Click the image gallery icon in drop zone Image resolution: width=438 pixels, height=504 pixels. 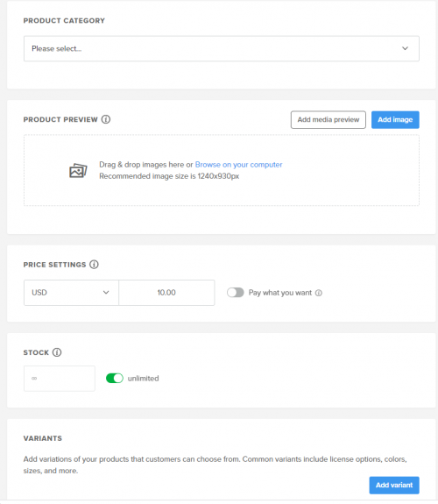pos(78,170)
